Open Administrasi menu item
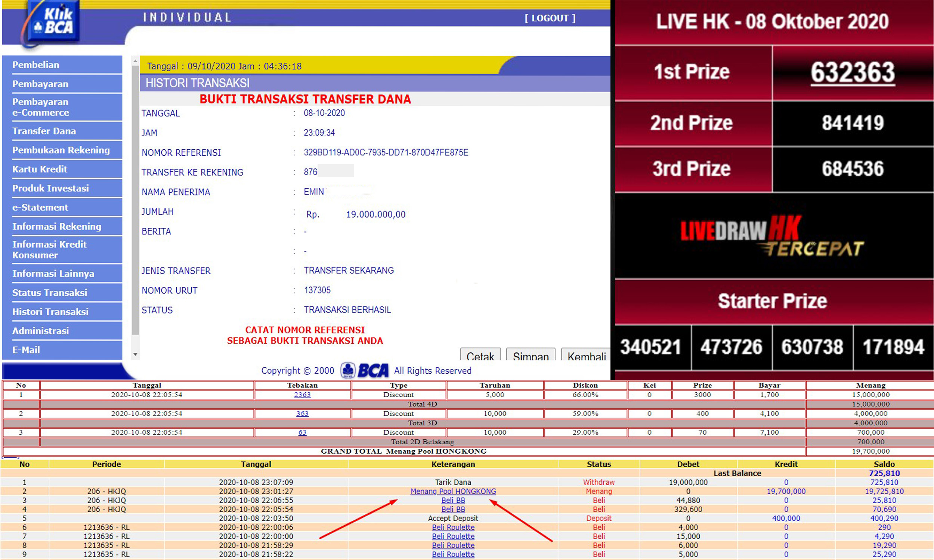This screenshot has width=934, height=560. 62,331
